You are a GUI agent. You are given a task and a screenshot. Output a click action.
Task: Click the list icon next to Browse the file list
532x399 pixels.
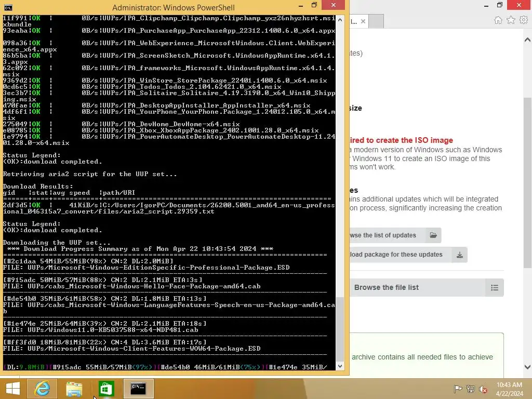coord(495,288)
